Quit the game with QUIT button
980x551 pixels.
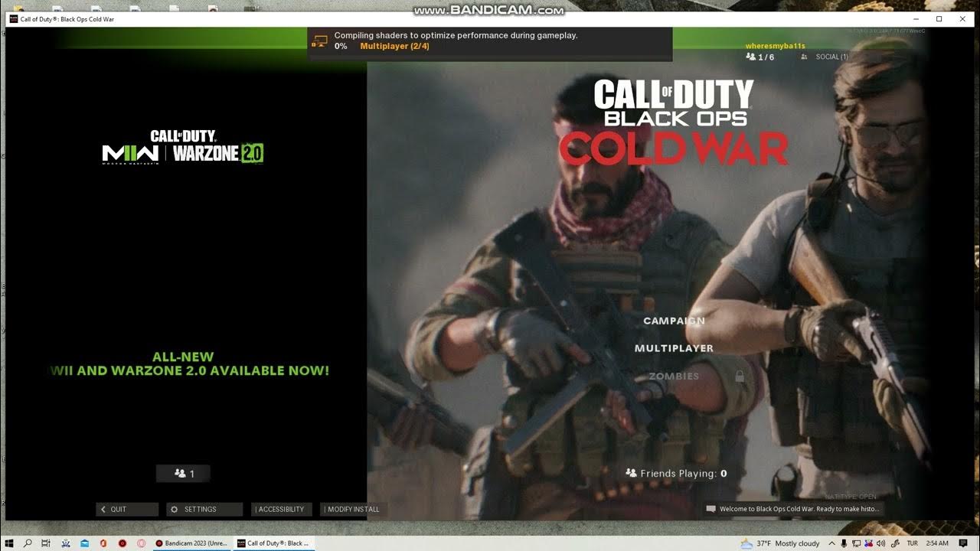(x=127, y=509)
